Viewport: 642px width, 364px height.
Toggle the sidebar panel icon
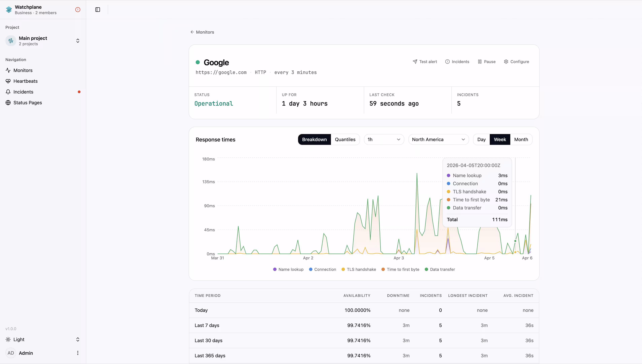(98, 9)
